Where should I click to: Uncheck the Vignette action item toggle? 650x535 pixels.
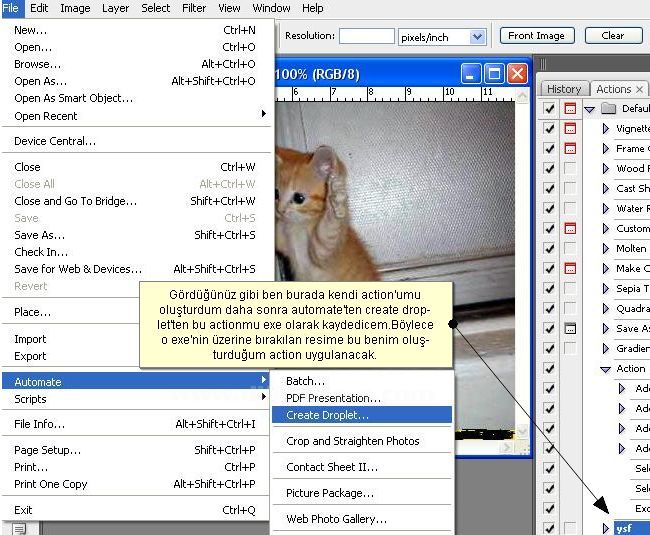(x=549, y=128)
